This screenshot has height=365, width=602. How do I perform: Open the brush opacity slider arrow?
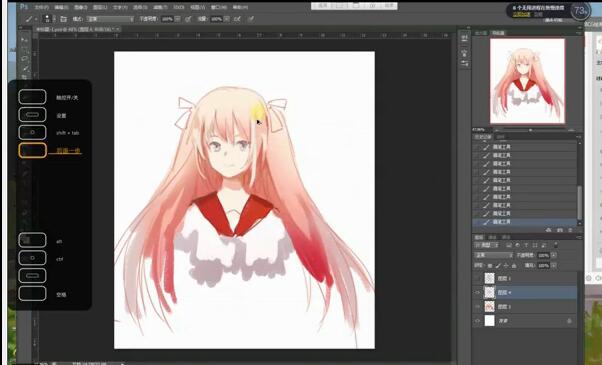pos(177,19)
